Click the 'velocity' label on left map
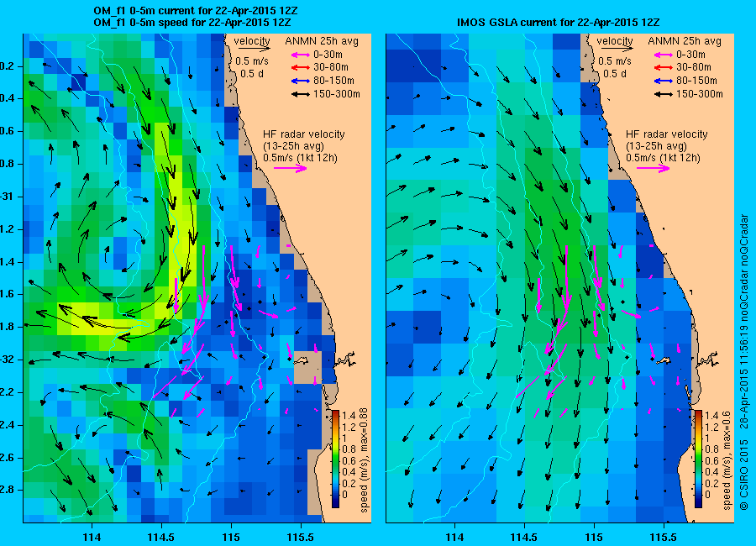Screen dimensions: 756x546 pos(252,41)
